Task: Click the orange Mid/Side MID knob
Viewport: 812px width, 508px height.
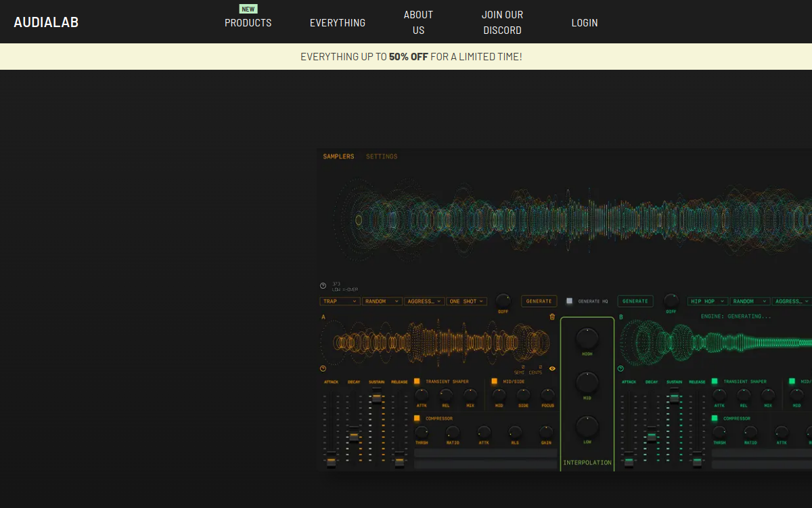Action: pyautogui.click(x=499, y=394)
